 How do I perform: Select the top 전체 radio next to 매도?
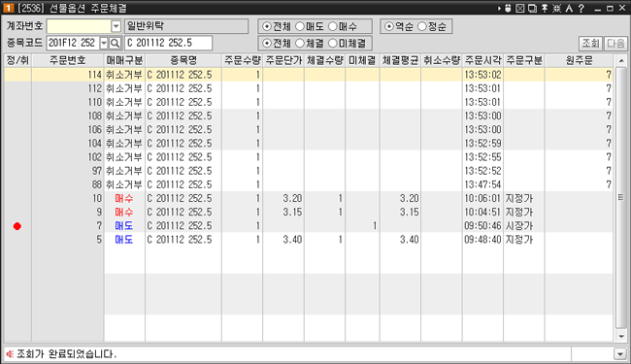click(266, 26)
